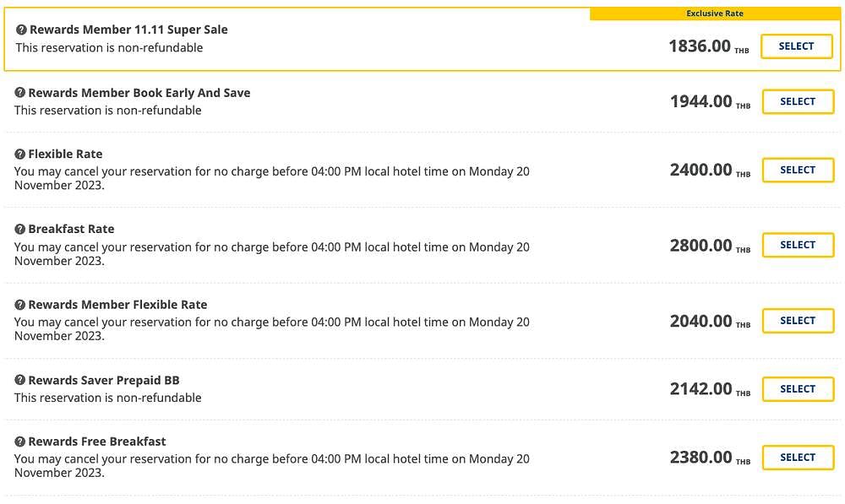845x504 pixels.
Task: Show details via Breakfast Rate help icon
Action: point(20,229)
